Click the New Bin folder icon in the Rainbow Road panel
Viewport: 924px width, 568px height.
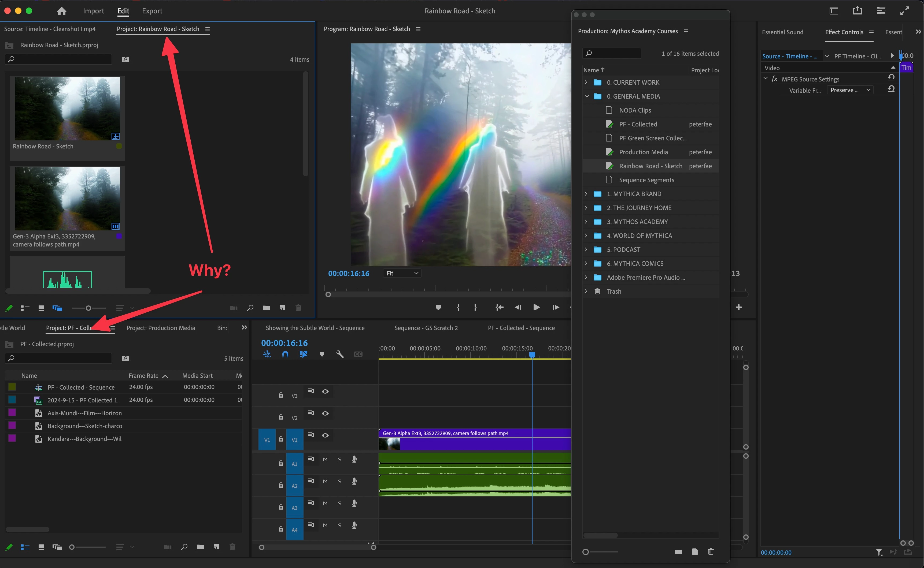(x=266, y=308)
